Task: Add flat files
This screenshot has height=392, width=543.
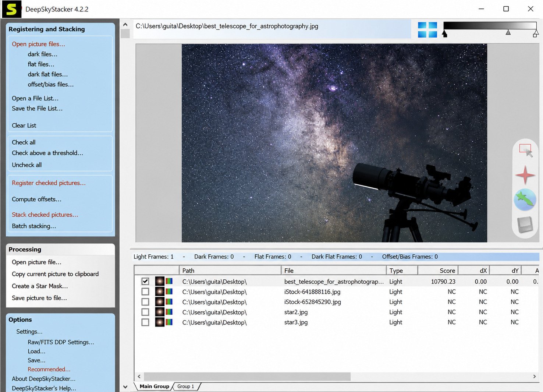Action: point(41,64)
